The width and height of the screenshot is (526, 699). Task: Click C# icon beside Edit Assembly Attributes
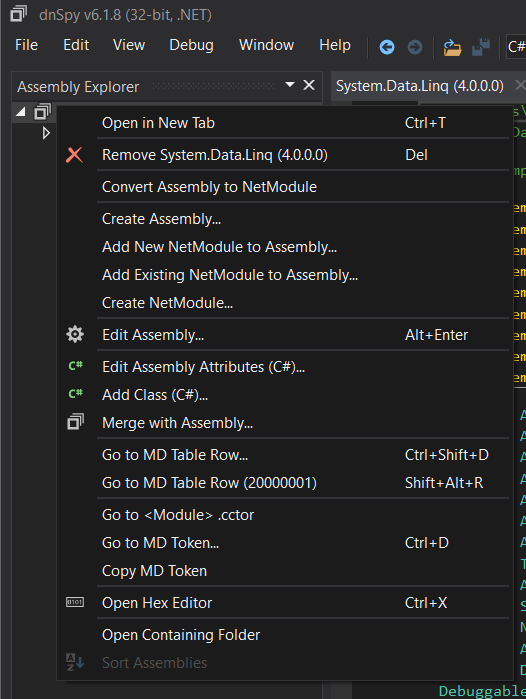pos(75,366)
